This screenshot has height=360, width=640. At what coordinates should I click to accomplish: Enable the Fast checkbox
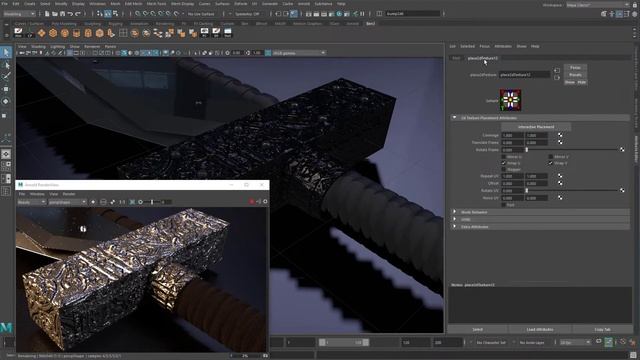[x=503, y=204]
